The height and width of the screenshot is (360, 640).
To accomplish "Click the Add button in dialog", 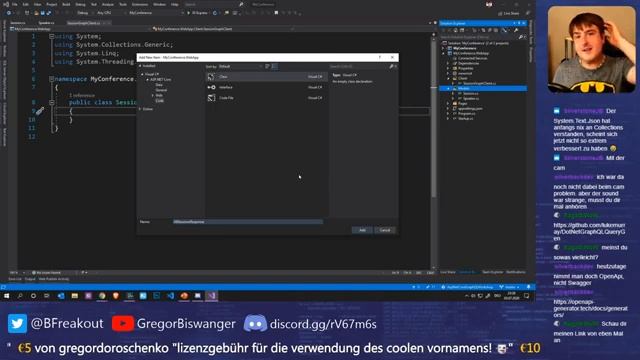I will click(362, 230).
